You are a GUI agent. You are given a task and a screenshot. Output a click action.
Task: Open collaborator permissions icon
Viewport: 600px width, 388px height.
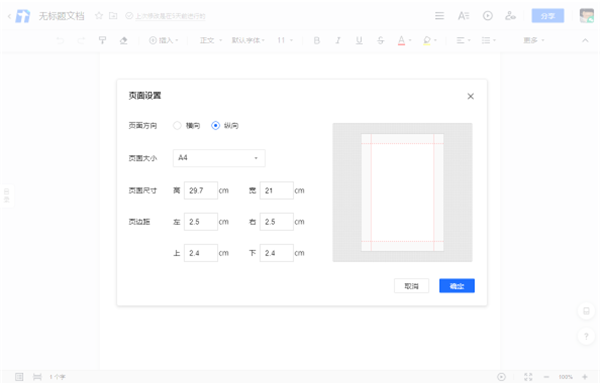tap(510, 16)
